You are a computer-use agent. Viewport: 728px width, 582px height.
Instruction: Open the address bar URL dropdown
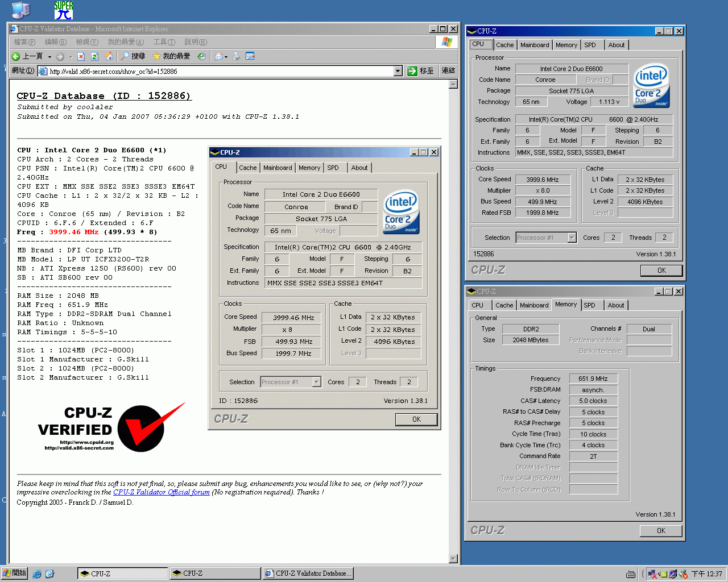click(x=398, y=71)
